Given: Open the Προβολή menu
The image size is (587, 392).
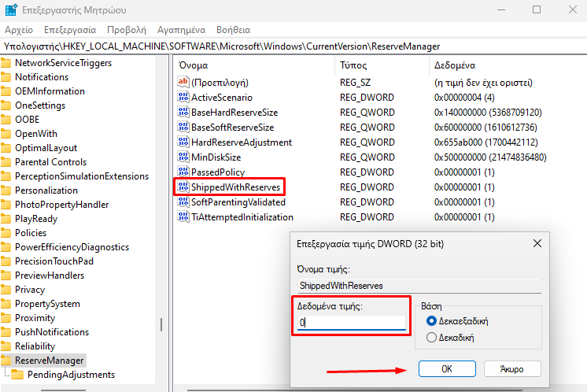Looking at the screenshot, I should tap(127, 30).
